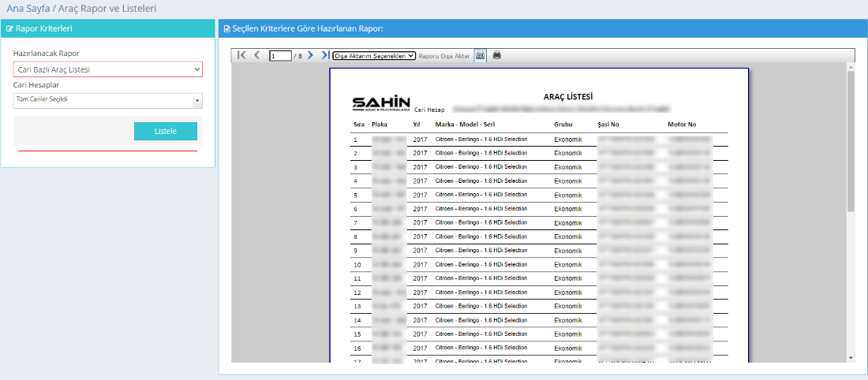Click the printer icon
Viewport: 868px width, 380px height.
[x=496, y=55]
